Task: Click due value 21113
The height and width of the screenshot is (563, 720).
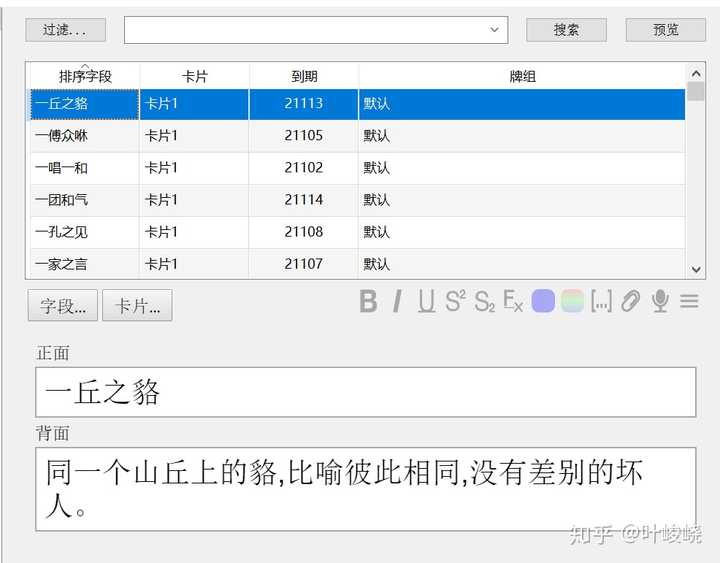Action: (x=304, y=103)
